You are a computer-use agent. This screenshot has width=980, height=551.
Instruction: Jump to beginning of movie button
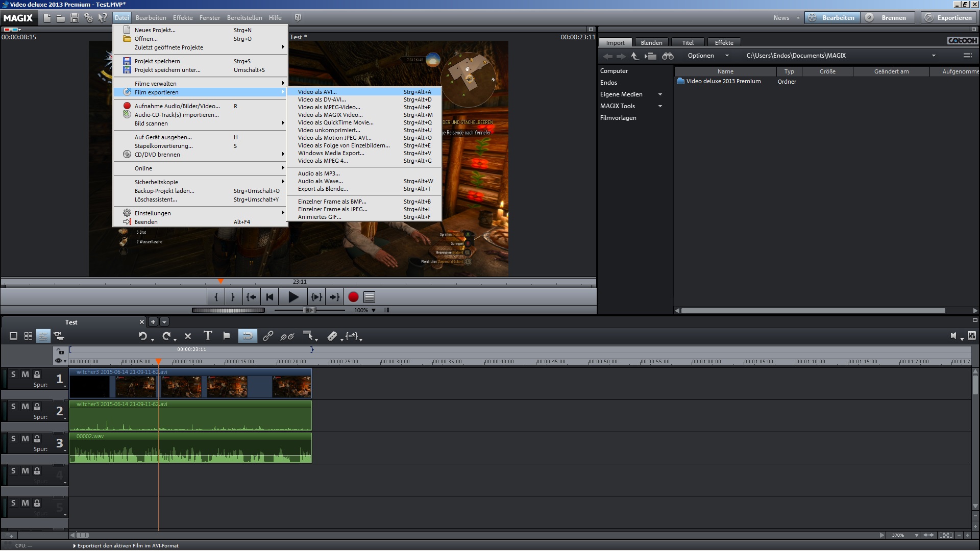click(x=269, y=297)
